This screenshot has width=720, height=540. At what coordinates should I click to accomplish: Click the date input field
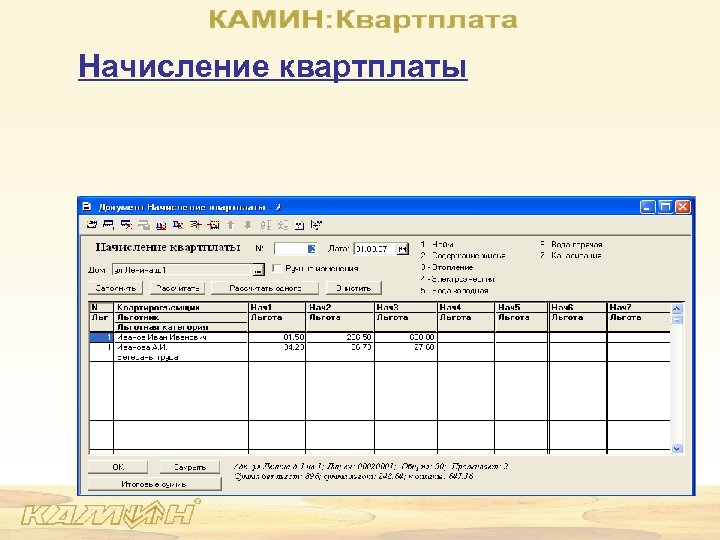[375, 249]
